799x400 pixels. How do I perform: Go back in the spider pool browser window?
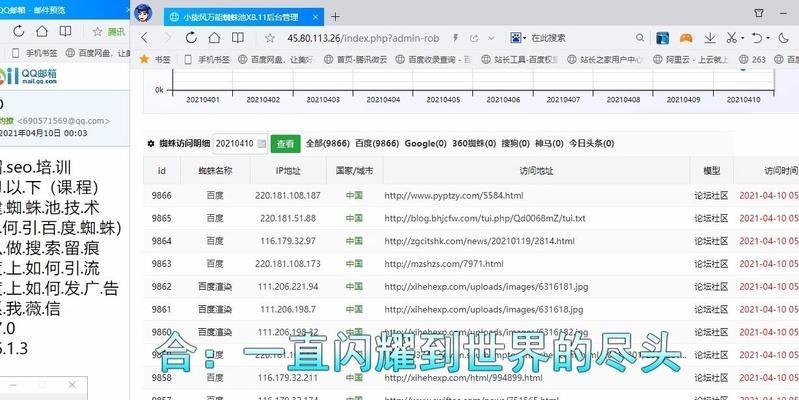click(x=145, y=38)
